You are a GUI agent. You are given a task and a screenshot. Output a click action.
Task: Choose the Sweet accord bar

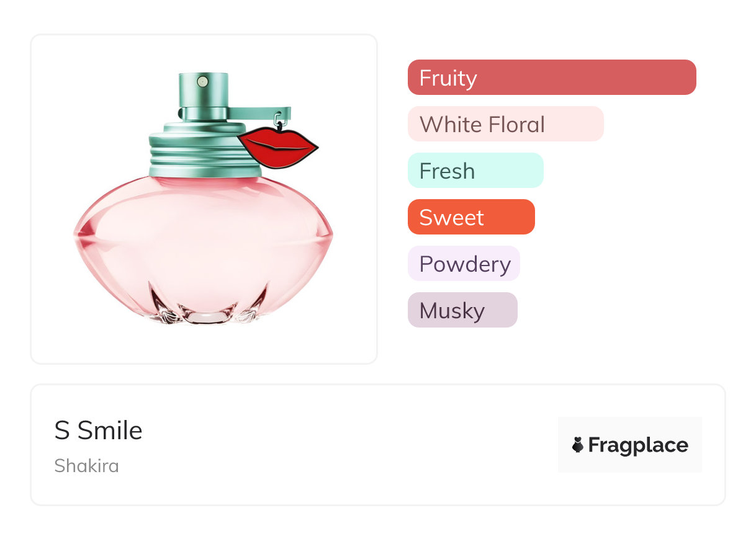470,217
